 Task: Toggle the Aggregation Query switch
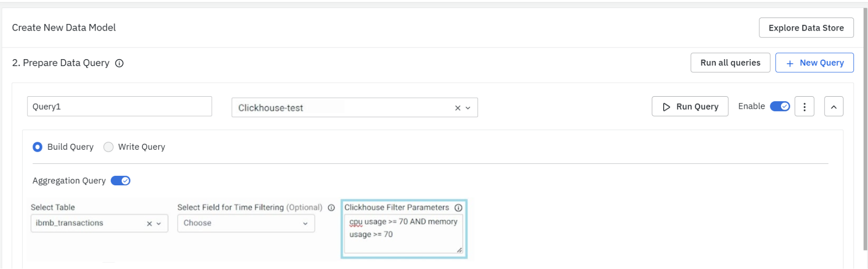120,181
